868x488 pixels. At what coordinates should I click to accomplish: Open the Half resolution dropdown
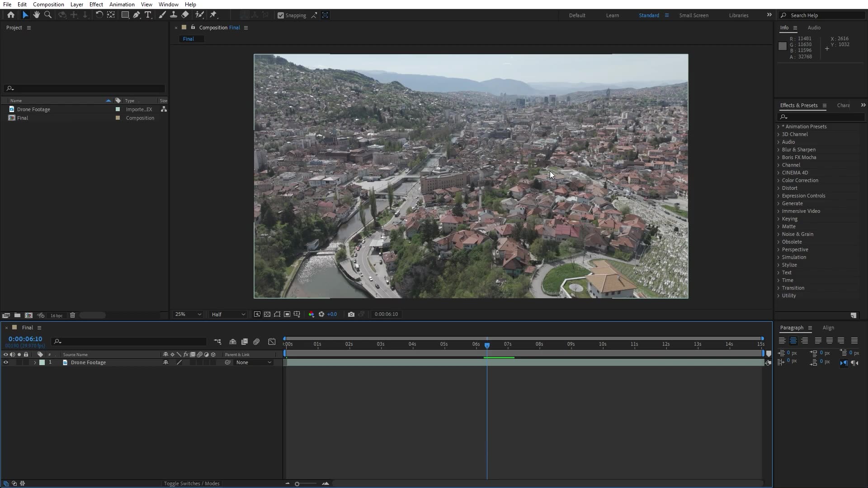(228, 314)
